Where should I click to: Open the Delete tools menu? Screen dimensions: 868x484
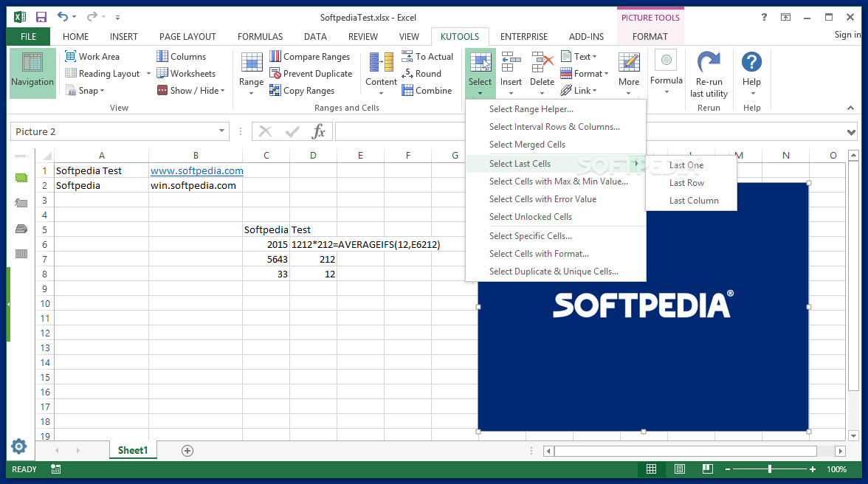tap(542, 73)
